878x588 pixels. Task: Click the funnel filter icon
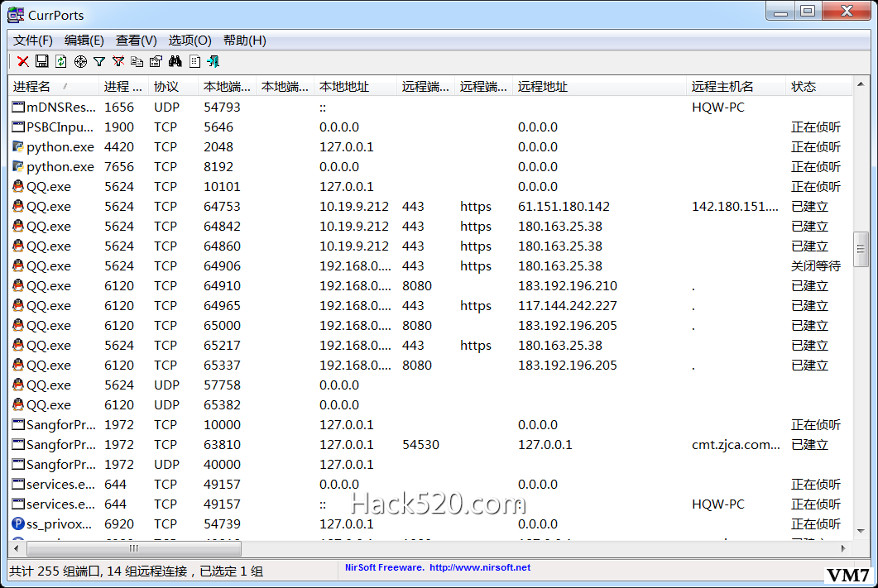click(99, 61)
